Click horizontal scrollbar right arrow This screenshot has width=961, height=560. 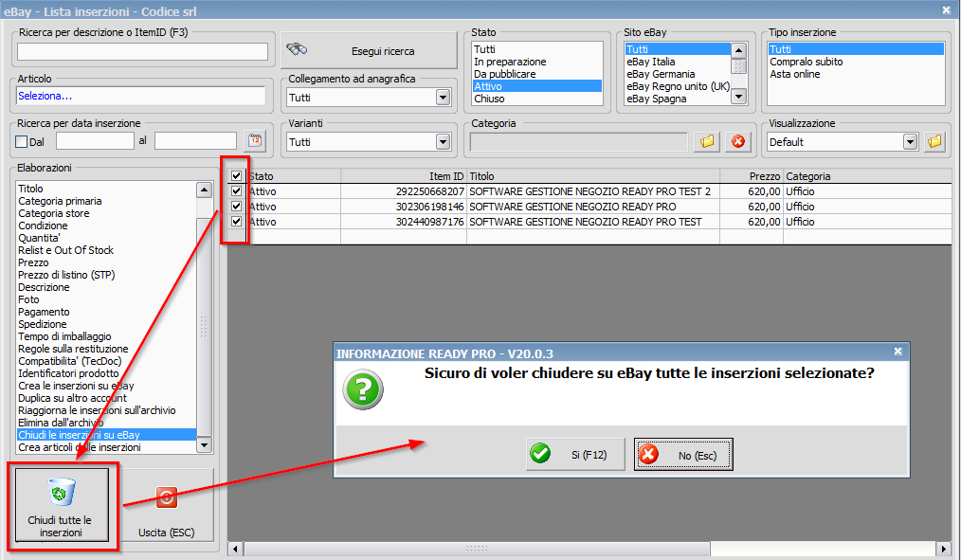click(944, 549)
